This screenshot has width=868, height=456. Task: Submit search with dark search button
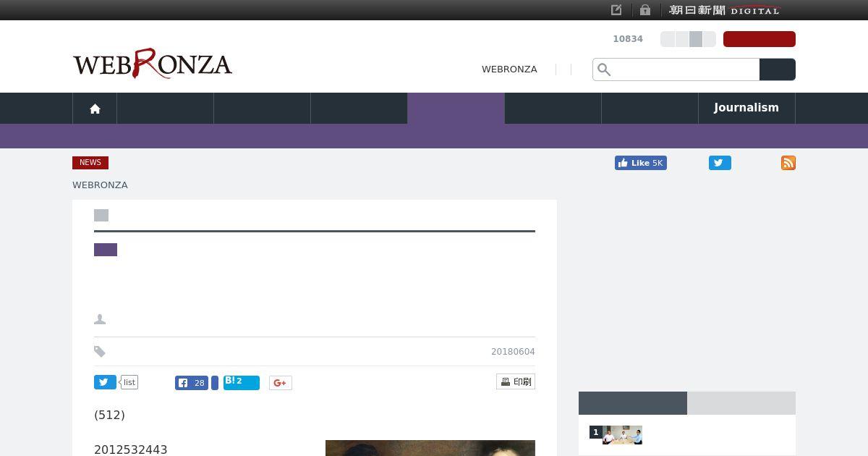pos(778,69)
